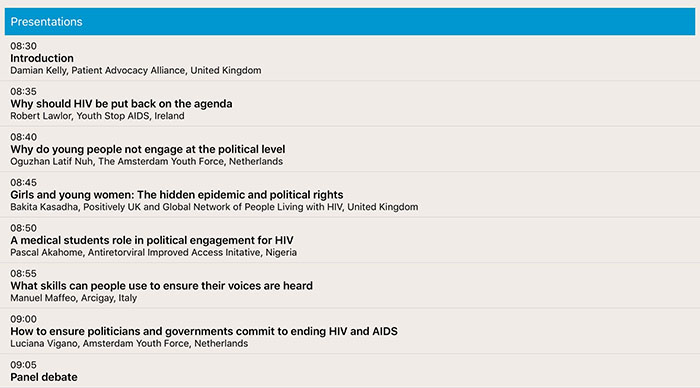Open 'Why do young people not engage' talk
The width and height of the screenshot is (700, 388).
click(x=148, y=149)
